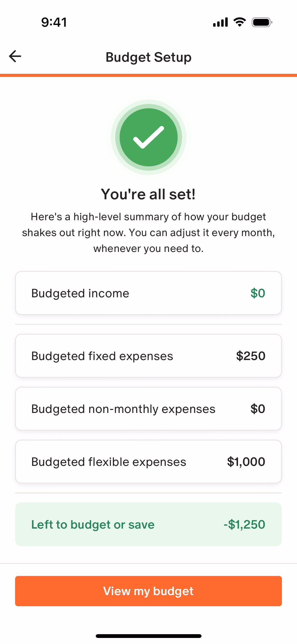
Task: Tap the back arrow icon
Action: coord(15,56)
